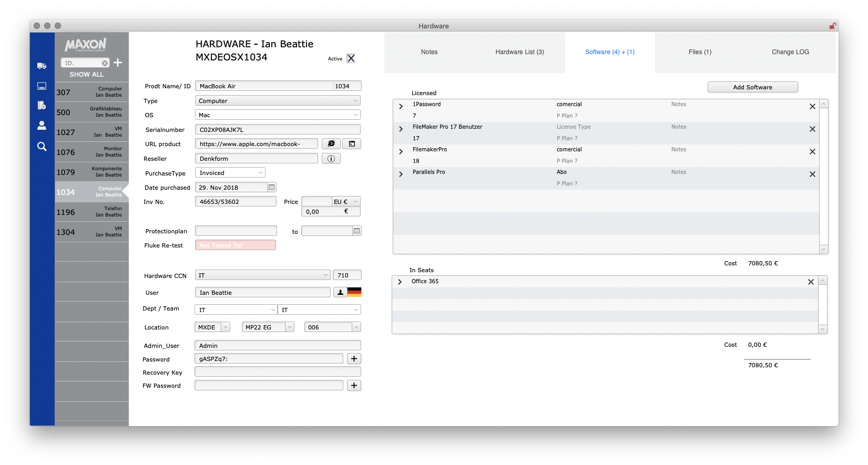868x465 pixels.
Task: Click the Fluke Re-test Not Tested Yet field
Action: click(236, 245)
